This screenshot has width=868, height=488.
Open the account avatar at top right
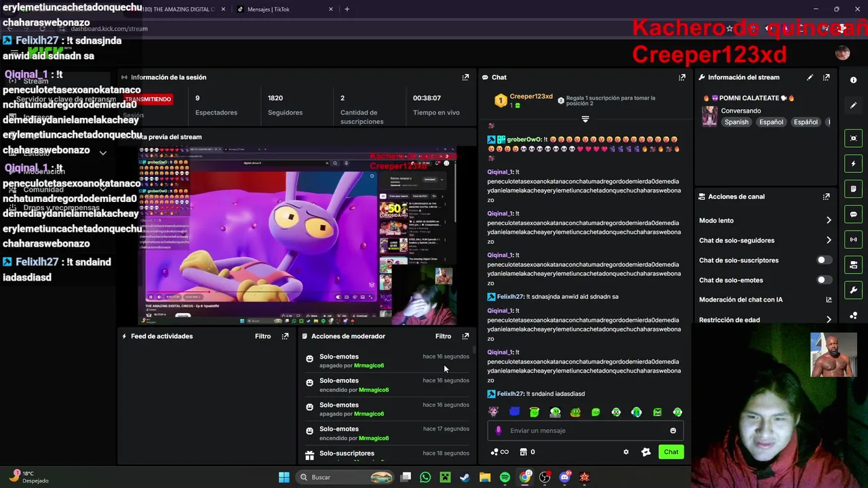point(843,54)
